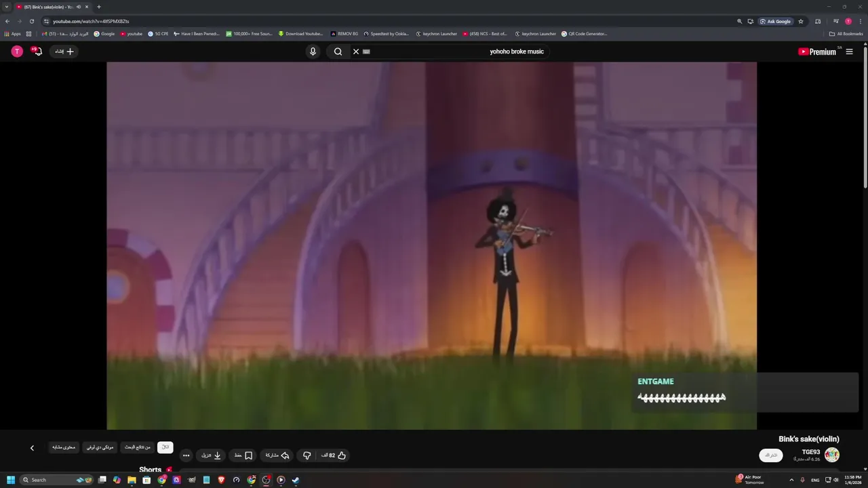The height and width of the screenshot is (488, 868).
Task: Open the Chrome profile avatar
Action: (x=848, y=21)
